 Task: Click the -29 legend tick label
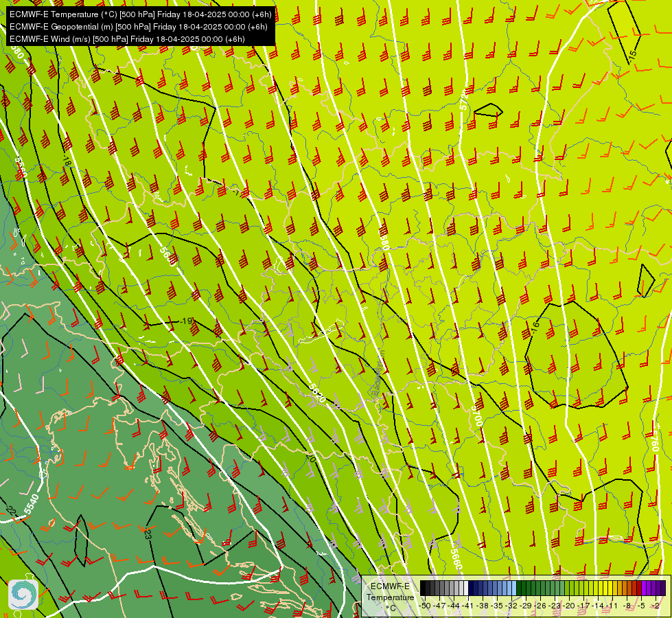coord(526,606)
